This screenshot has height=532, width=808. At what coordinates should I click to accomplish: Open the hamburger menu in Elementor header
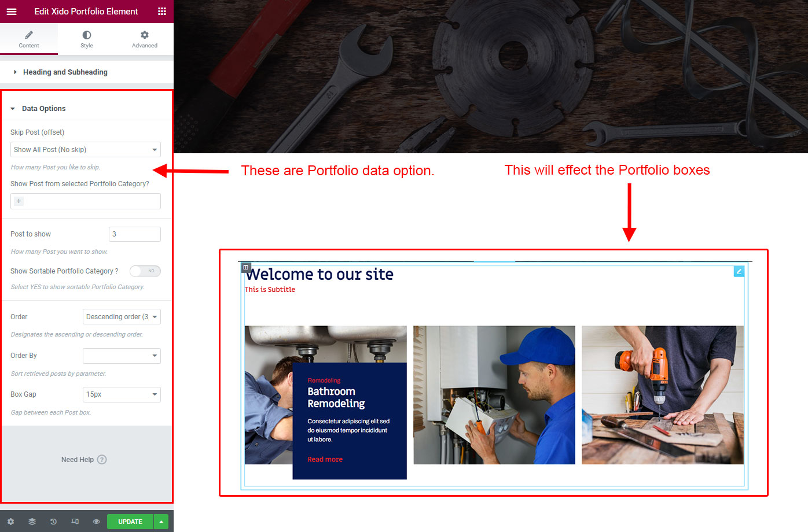(x=12, y=12)
